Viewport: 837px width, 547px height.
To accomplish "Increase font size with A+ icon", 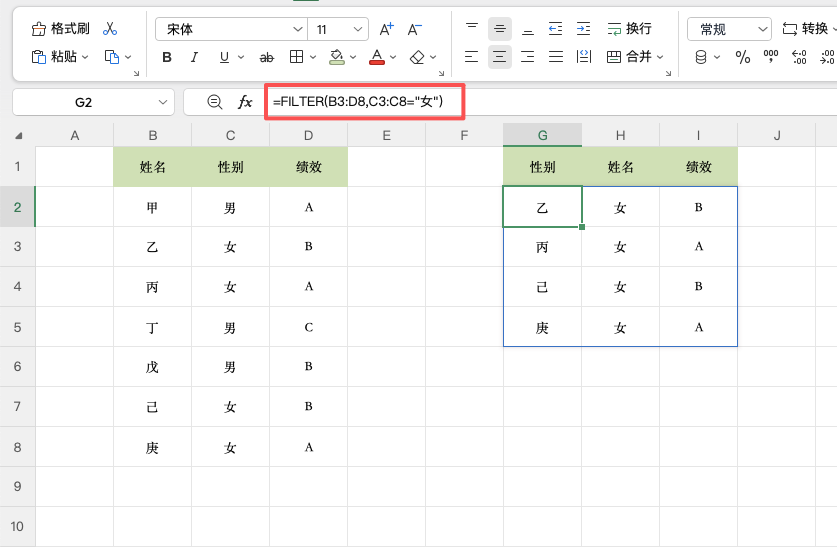I will [x=386, y=29].
